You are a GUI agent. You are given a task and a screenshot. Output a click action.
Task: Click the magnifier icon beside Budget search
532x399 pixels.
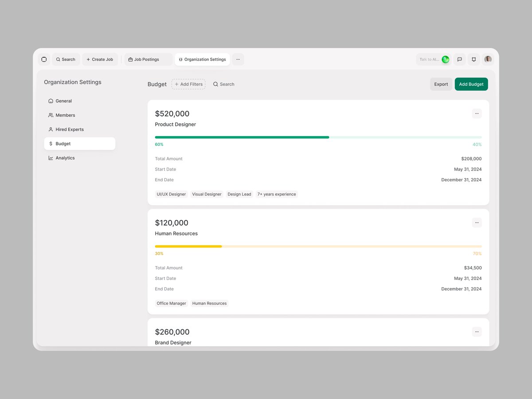[215, 84]
